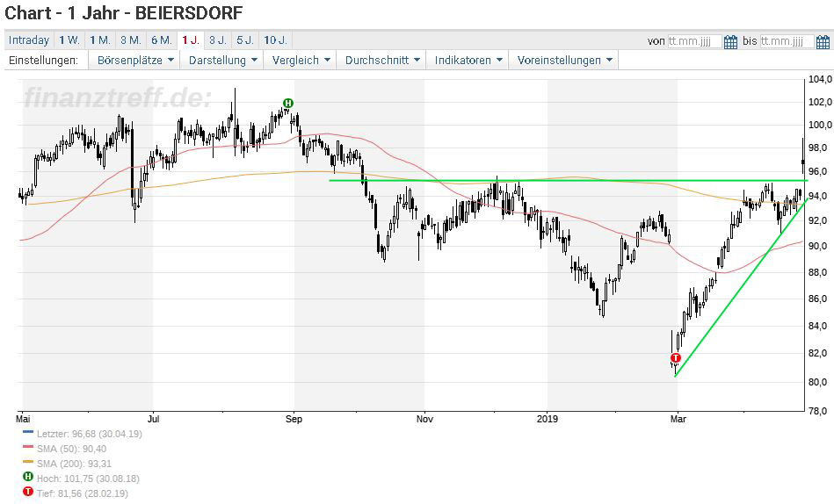Select the Intraday time range tab
This screenshot has height=504, width=834.
click(x=29, y=40)
